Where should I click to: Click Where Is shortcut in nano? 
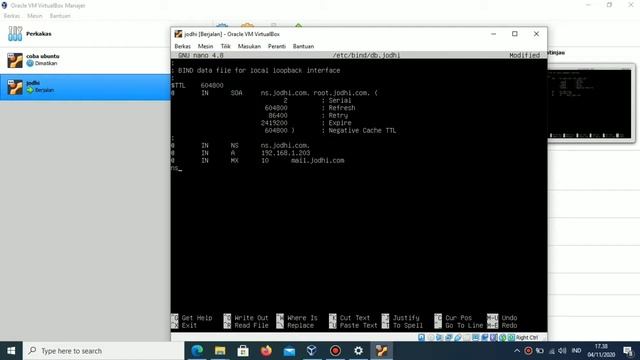pyautogui.click(x=297, y=318)
